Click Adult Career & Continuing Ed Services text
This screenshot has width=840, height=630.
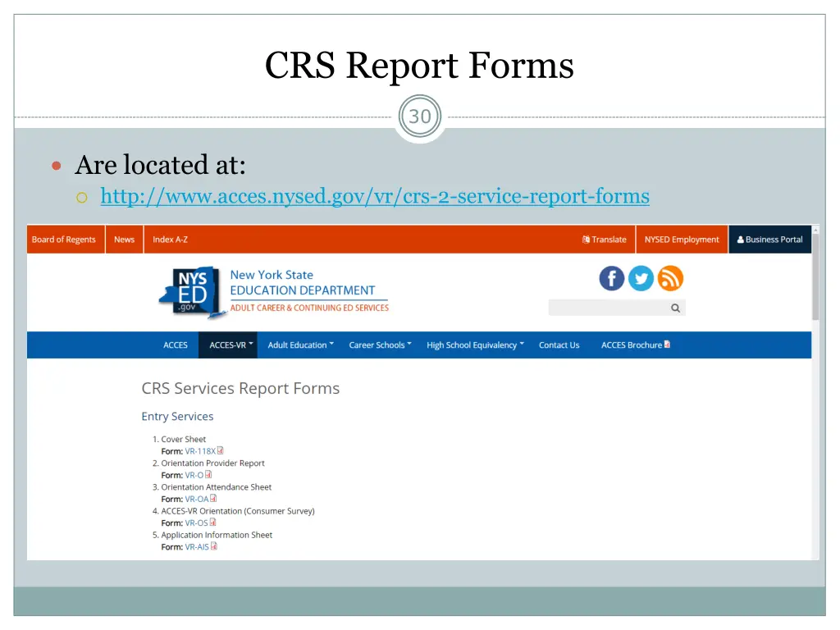[309, 308]
